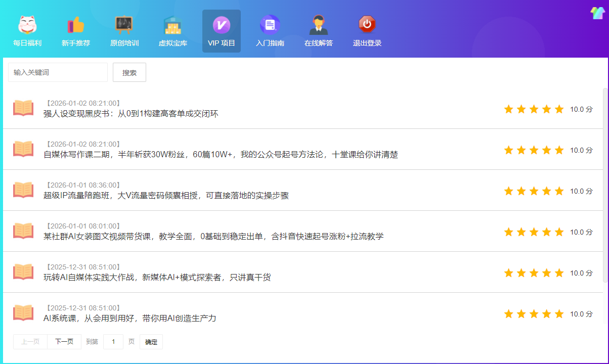The image size is (609, 364).
Task: Open the 原创培训 blackboard icon
Action: pos(124,25)
